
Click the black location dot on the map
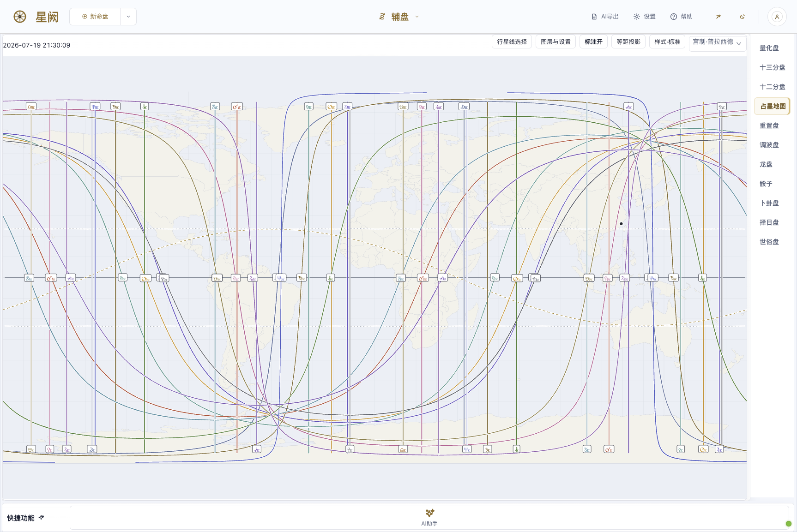(x=621, y=224)
